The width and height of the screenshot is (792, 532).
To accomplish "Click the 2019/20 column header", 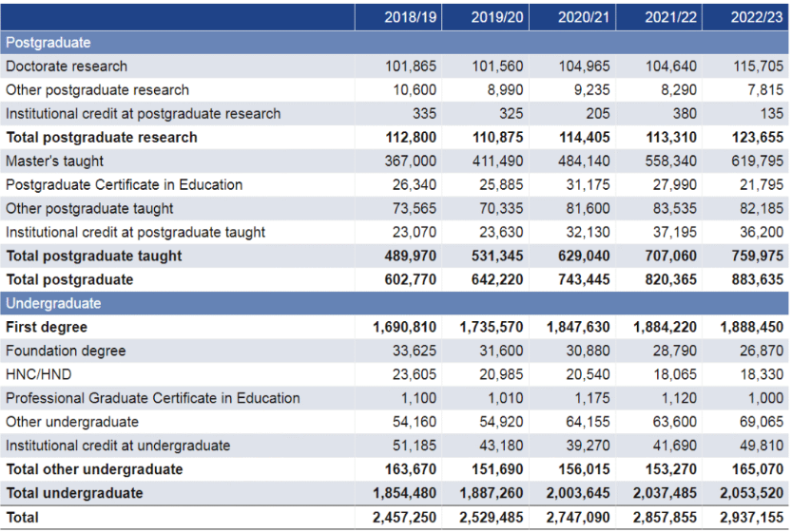I will pyautogui.click(x=497, y=17).
